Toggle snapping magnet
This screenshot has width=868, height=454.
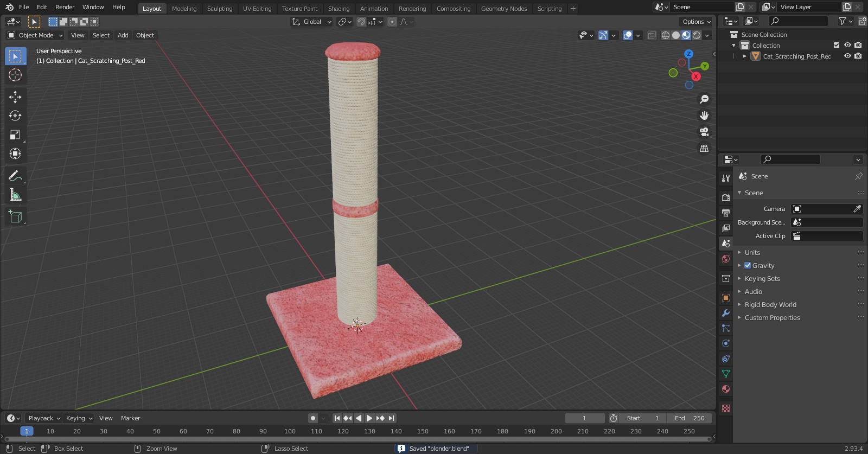coord(361,22)
